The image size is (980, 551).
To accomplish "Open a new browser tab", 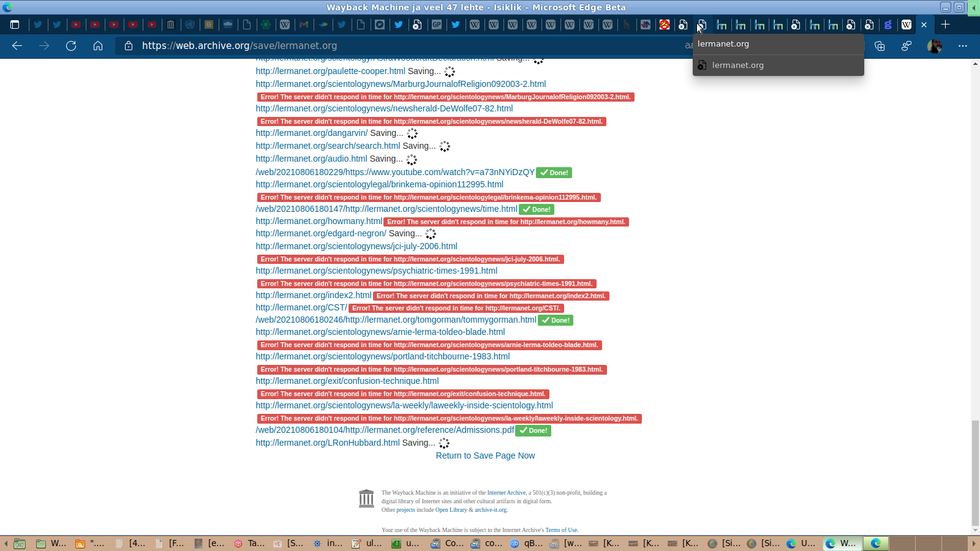I will point(946,24).
